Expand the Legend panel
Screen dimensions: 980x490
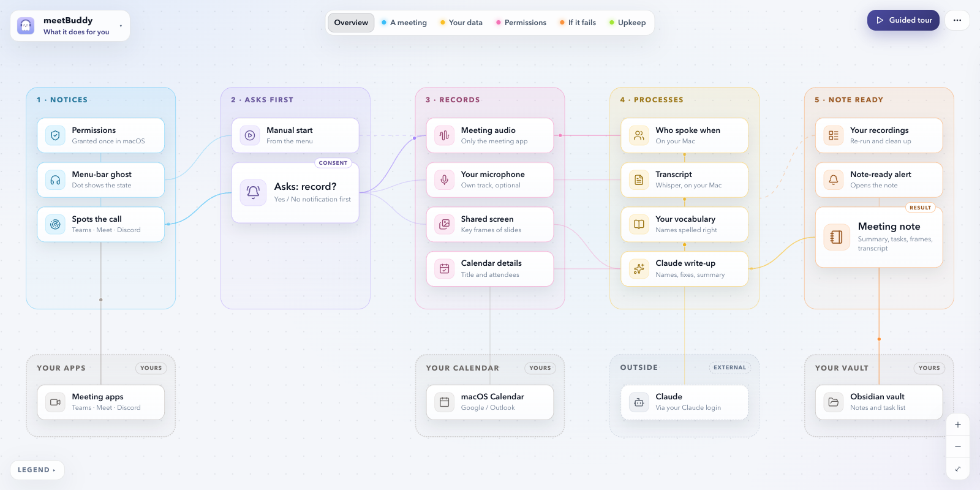coord(37,470)
